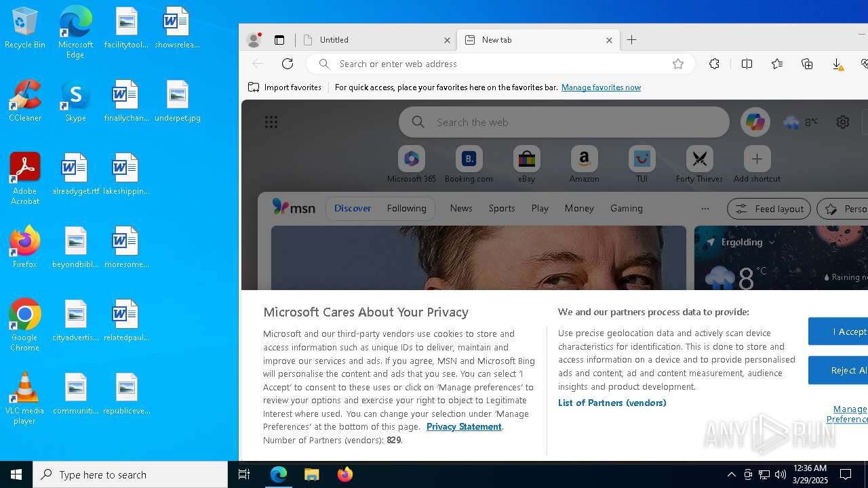Open page settings gear icon
The width and height of the screenshot is (868, 488).
coord(843,122)
